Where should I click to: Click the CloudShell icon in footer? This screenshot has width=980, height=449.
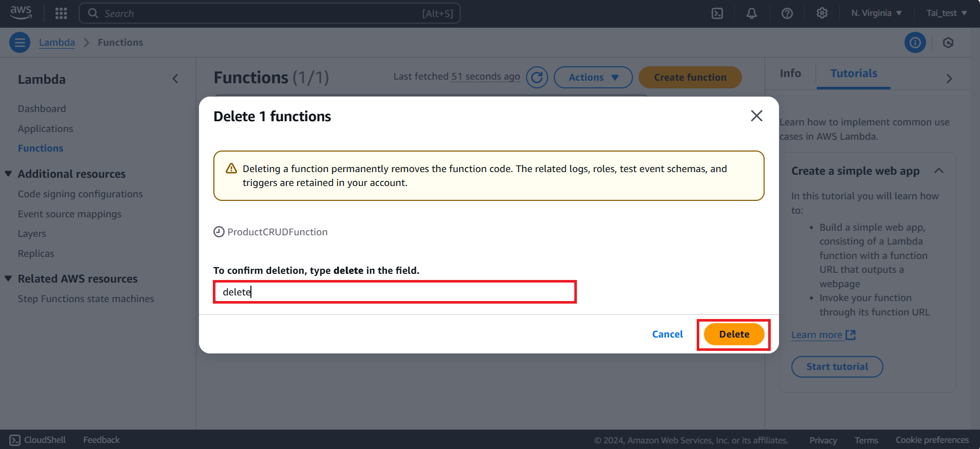tap(15, 440)
